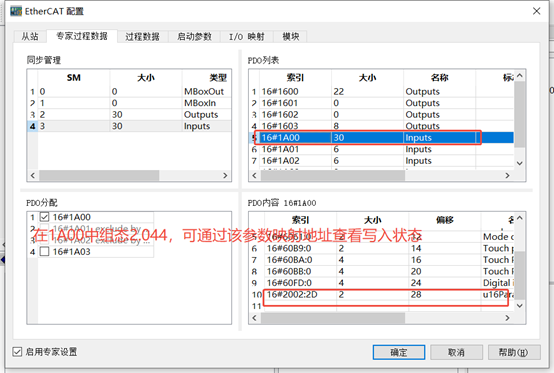Close the EtherCAT 配置 dialog
Screen dimensions: 554x373
[536, 11]
